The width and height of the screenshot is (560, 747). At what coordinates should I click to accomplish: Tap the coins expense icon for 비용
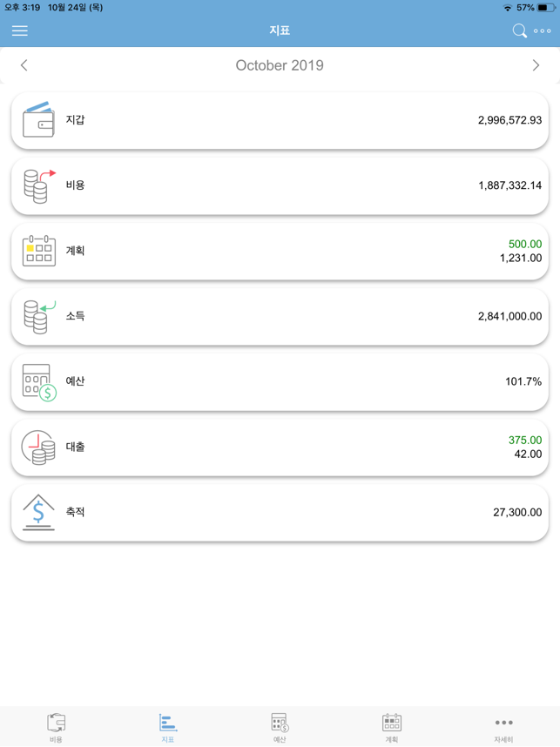[38, 185]
